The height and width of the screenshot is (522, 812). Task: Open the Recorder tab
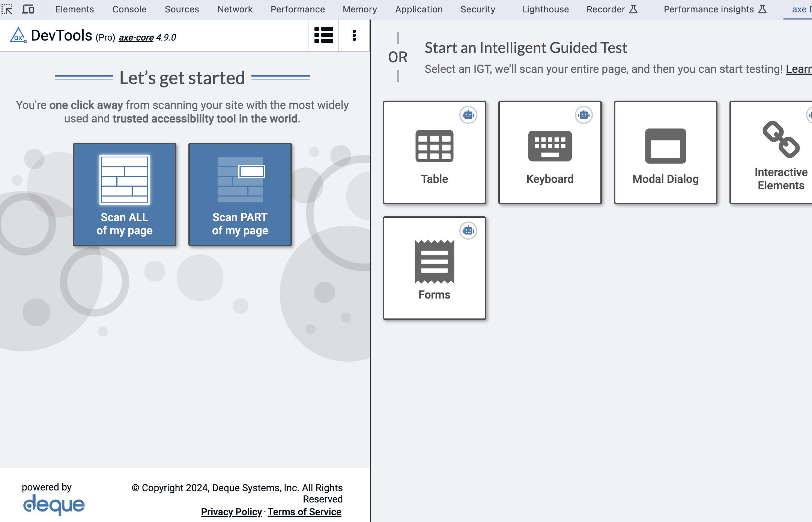click(x=612, y=9)
